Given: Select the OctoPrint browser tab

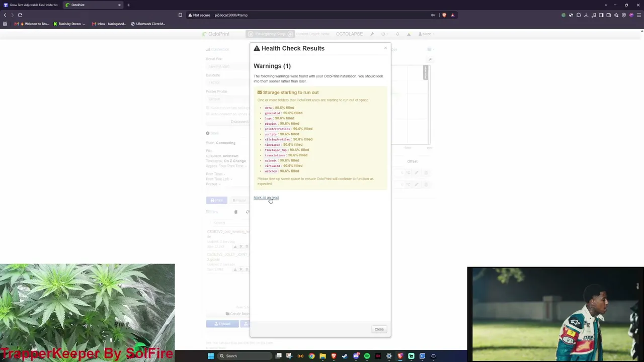Looking at the screenshot, I should click(94, 5).
